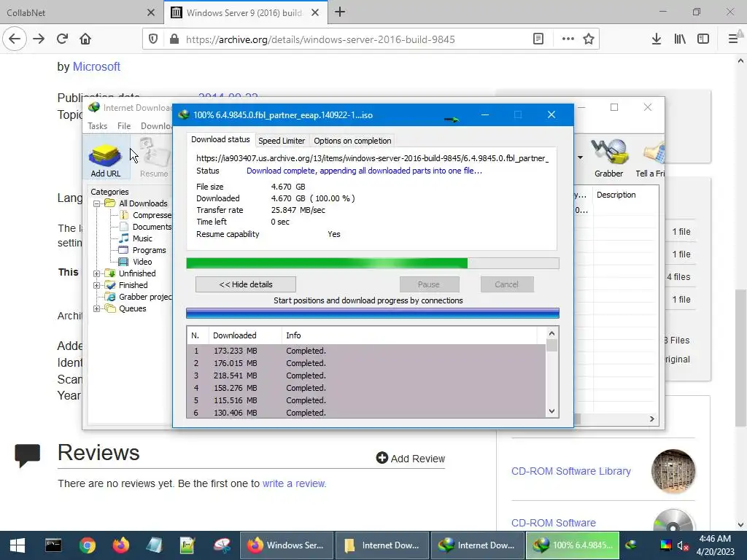Click the Pause button in download dialog
The width and height of the screenshot is (747, 560).
(x=429, y=284)
